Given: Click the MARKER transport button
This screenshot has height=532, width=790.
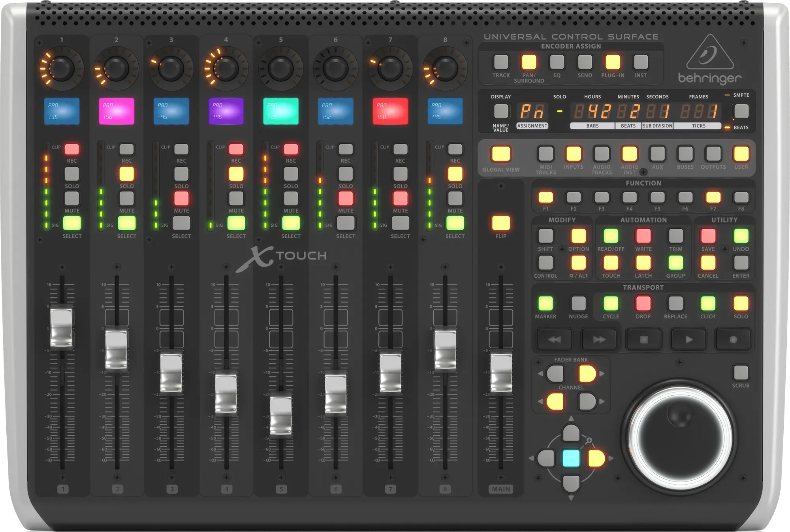Looking at the screenshot, I should click(546, 304).
